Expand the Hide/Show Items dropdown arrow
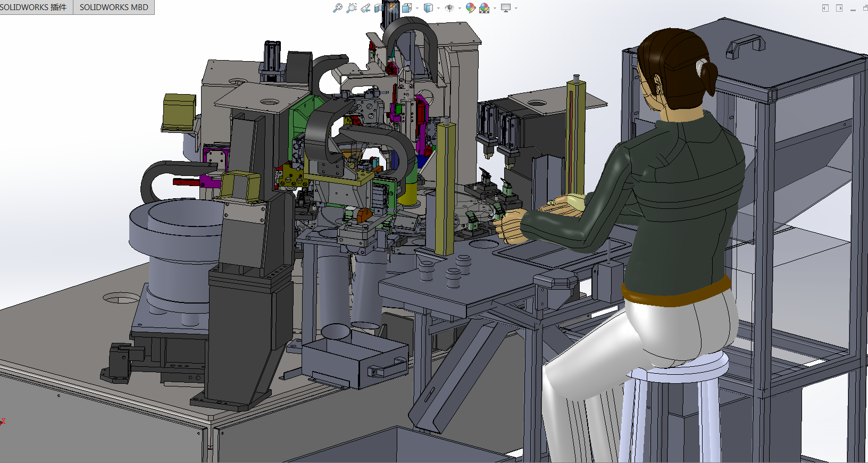 [460, 8]
